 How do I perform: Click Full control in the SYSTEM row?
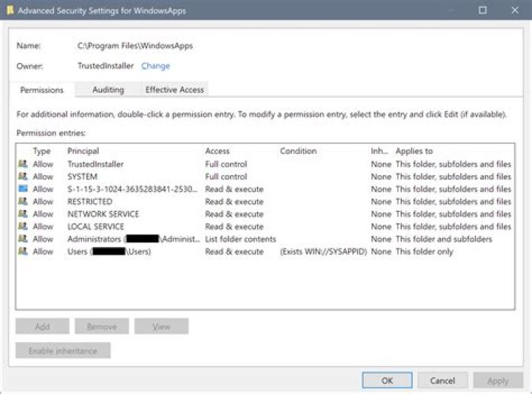click(226, 177)
